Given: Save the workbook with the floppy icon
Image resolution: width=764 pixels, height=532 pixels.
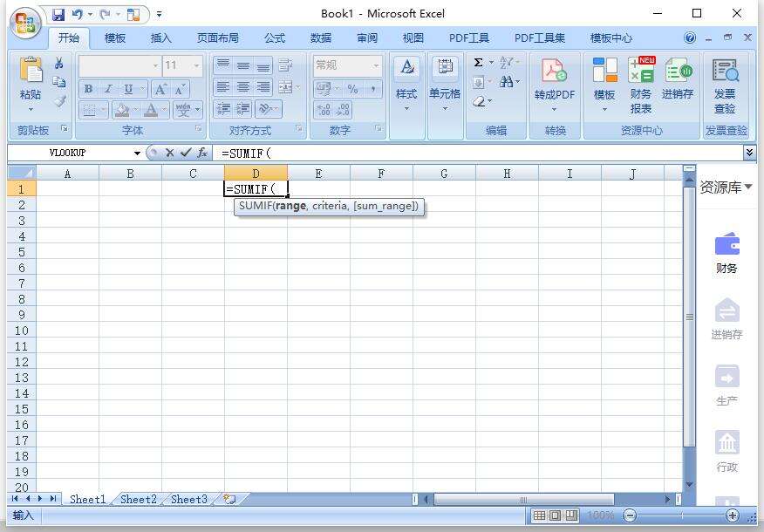Looking at the screenshot, I should click(x=58, y=15).
